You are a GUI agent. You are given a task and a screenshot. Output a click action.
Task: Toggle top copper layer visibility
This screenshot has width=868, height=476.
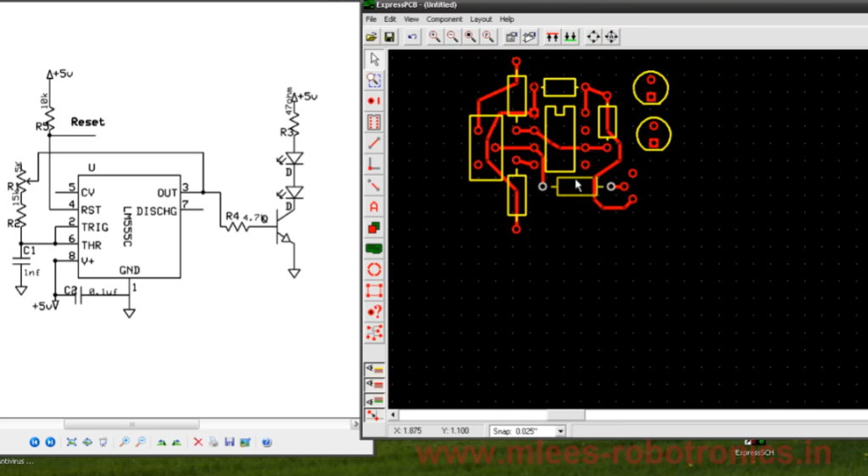click(x=374, y=384)
